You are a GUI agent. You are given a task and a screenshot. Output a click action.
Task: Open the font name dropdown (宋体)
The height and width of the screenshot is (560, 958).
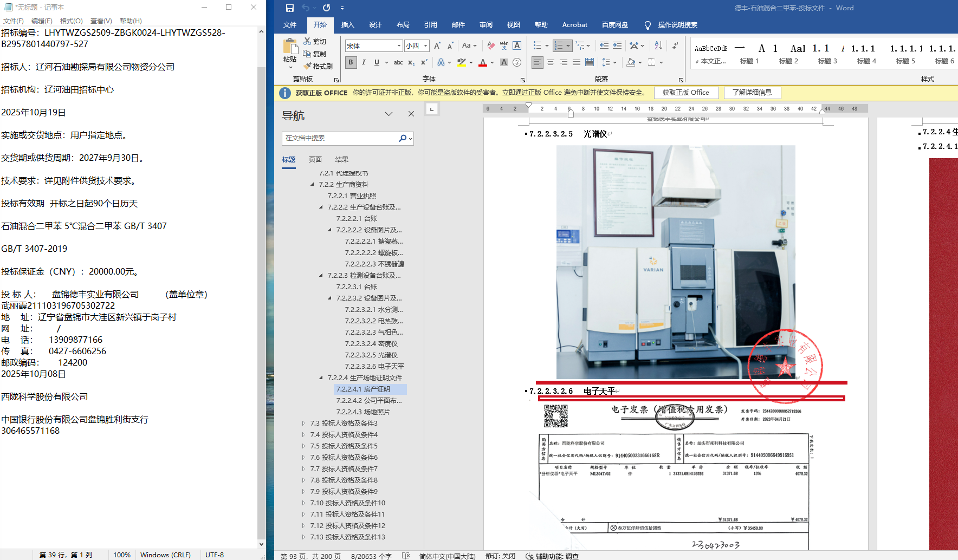pyautogui.click(x=399, y=46)
